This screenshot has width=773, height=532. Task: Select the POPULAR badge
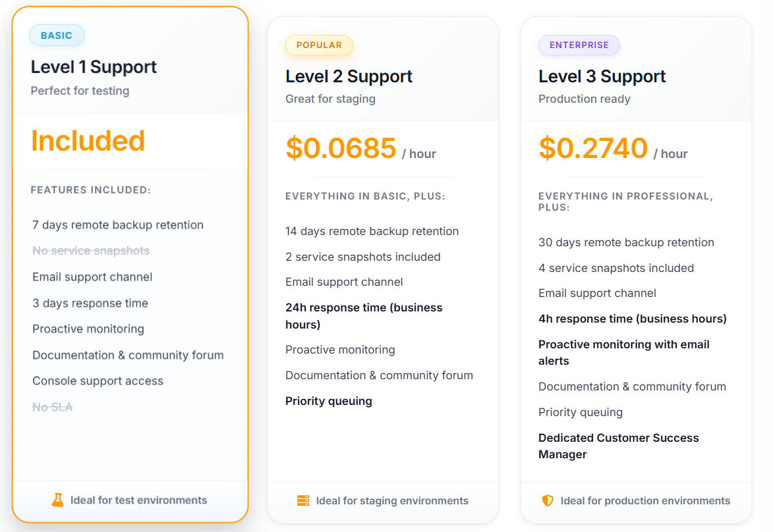pyautogui.click(x=319, y=45)
